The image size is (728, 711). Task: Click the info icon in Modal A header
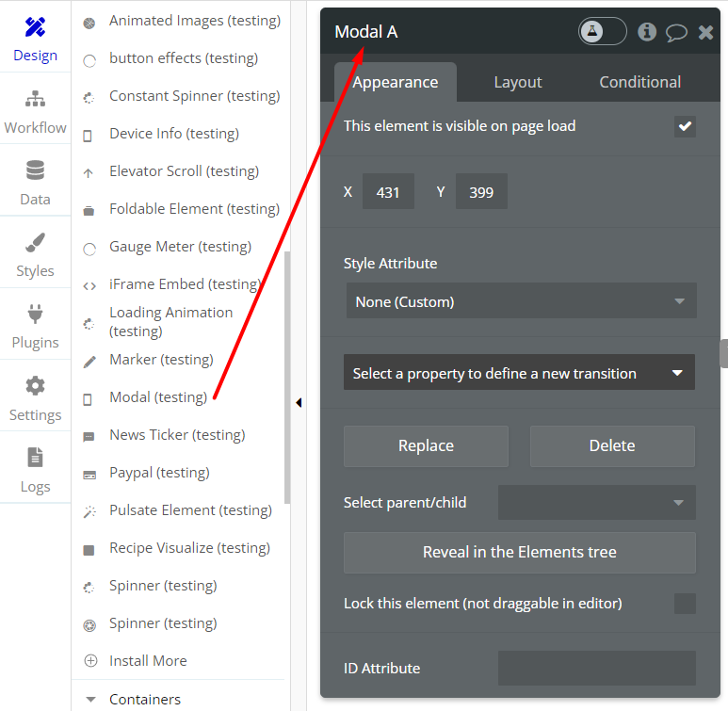(647, 32)
